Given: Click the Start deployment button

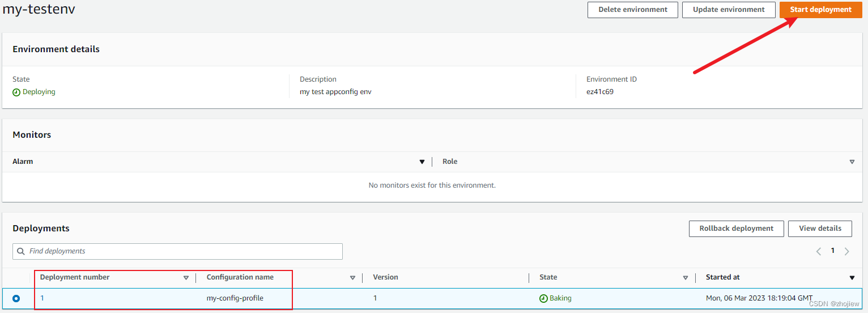Looking at the screenshot, I should pos(820,10).
